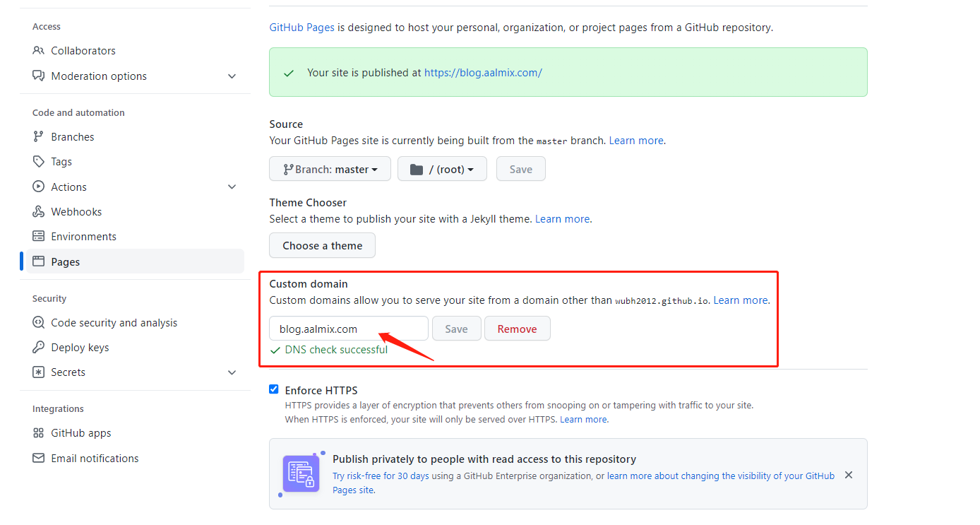Click the Collaborators people icon

click(38, 51)
